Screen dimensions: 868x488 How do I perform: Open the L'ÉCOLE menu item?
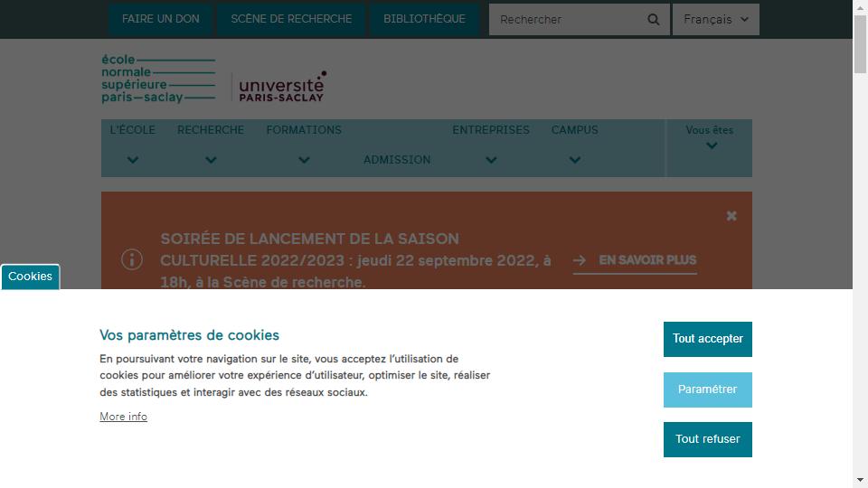(x=132, y=130)
